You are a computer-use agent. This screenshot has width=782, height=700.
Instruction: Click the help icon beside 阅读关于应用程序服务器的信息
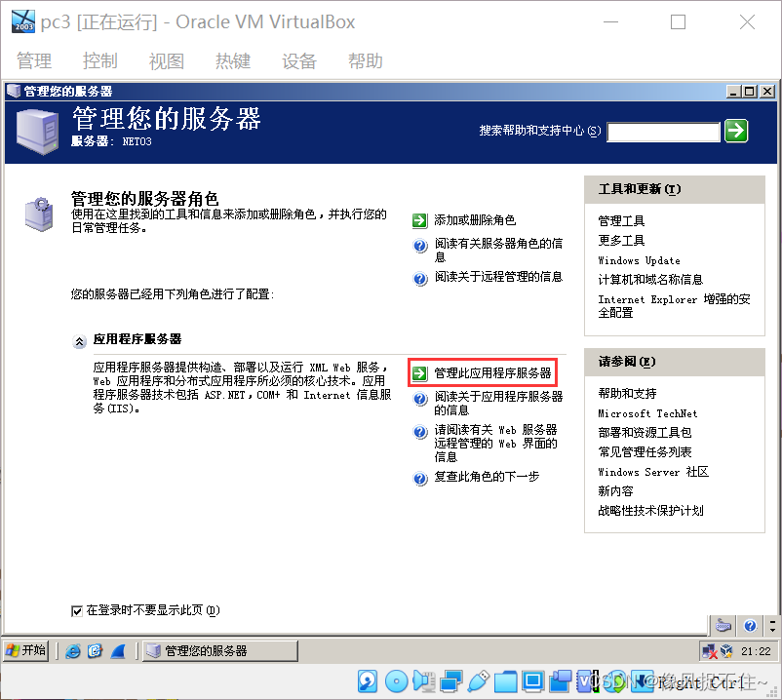tap(420, 399)
